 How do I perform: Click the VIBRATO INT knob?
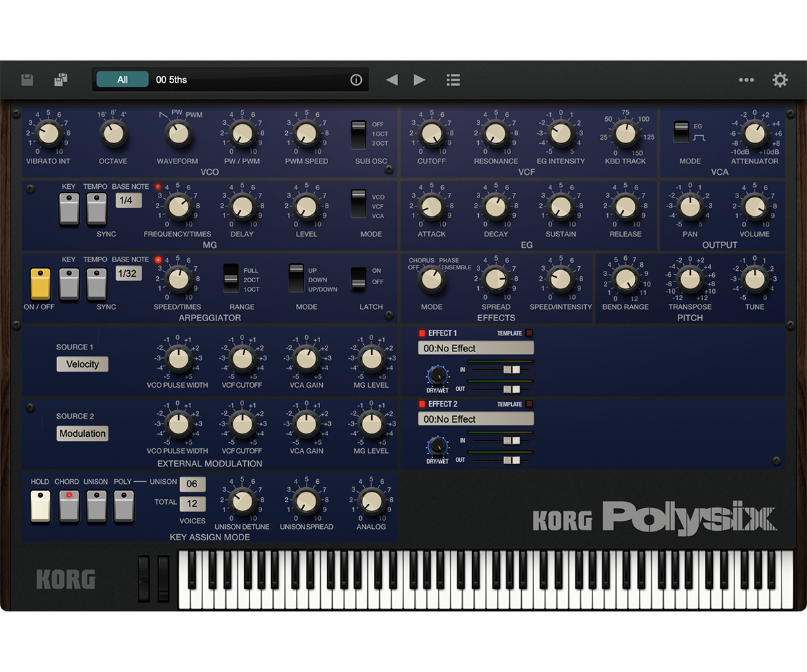48,134
